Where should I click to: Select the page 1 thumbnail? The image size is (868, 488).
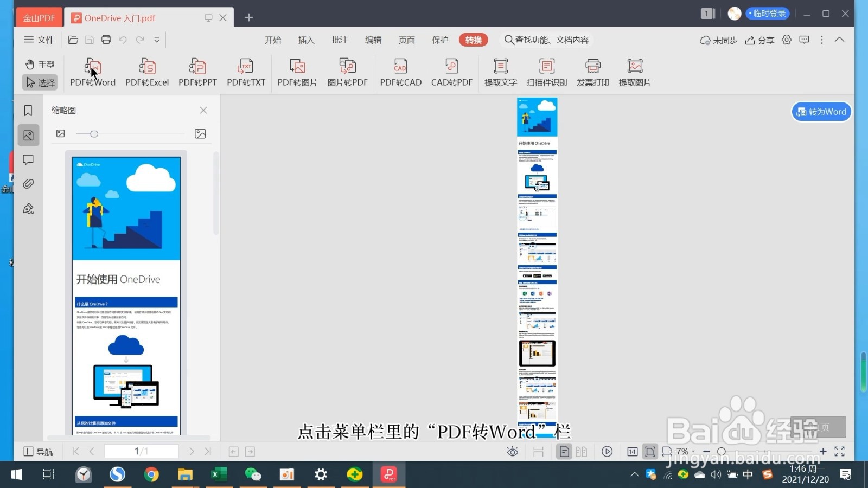pos(126,296)
